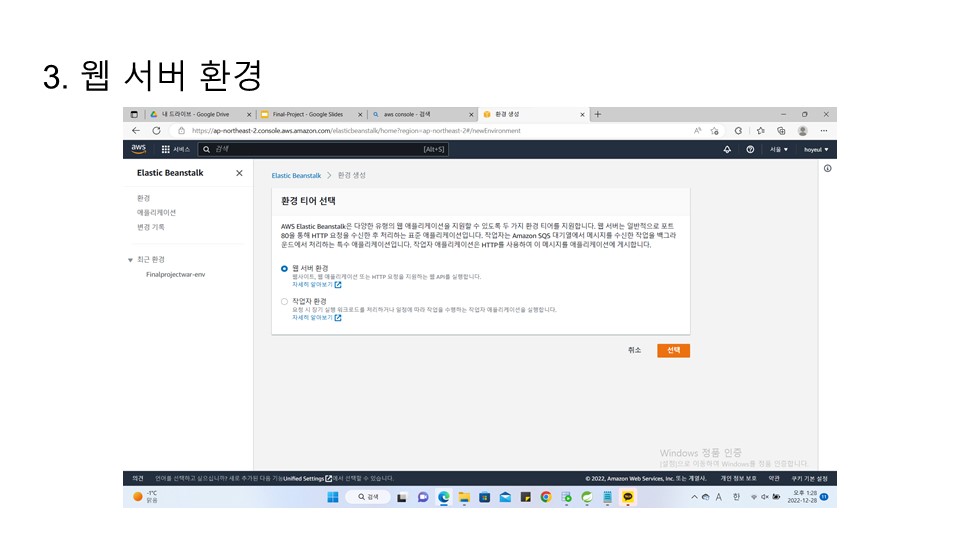This screenshot has width=960, height=540.
Task: Click 자세히 알아보기 under 작업자 환경
Action: point(317,318)
